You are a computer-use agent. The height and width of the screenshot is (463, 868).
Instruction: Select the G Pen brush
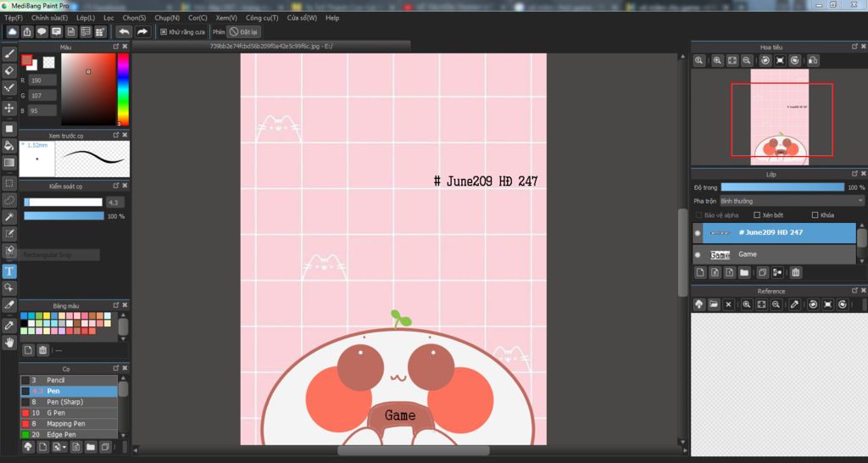pos(70,413)
